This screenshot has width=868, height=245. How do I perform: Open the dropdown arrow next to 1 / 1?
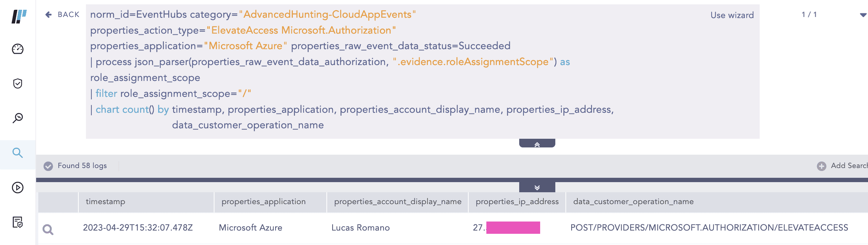pos(863,15)
